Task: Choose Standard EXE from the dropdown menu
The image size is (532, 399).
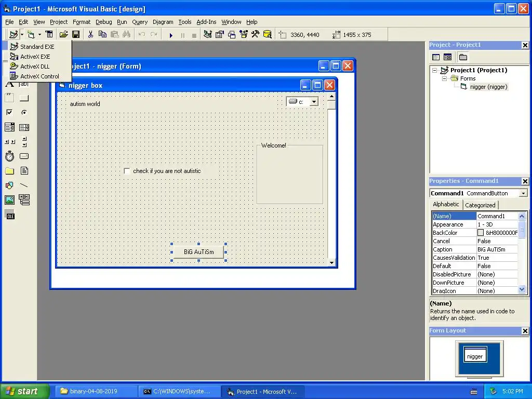Action: (37, 46)
